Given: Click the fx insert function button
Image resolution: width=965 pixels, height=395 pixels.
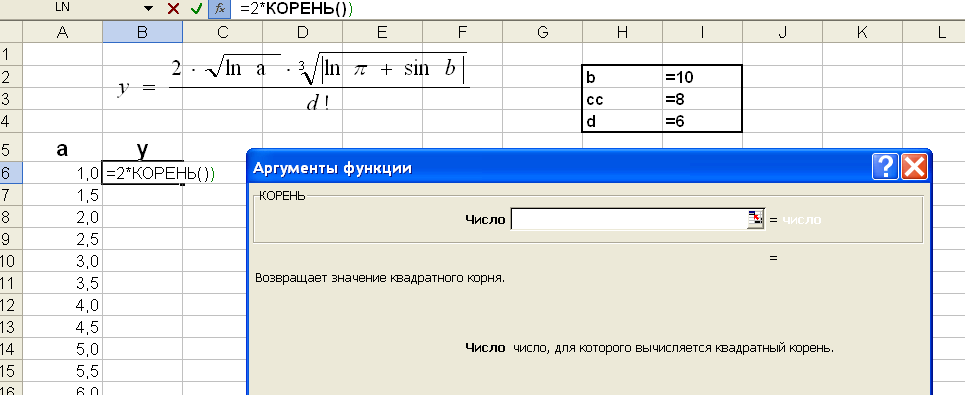Looking at the screenshot, I should point(220,9).
